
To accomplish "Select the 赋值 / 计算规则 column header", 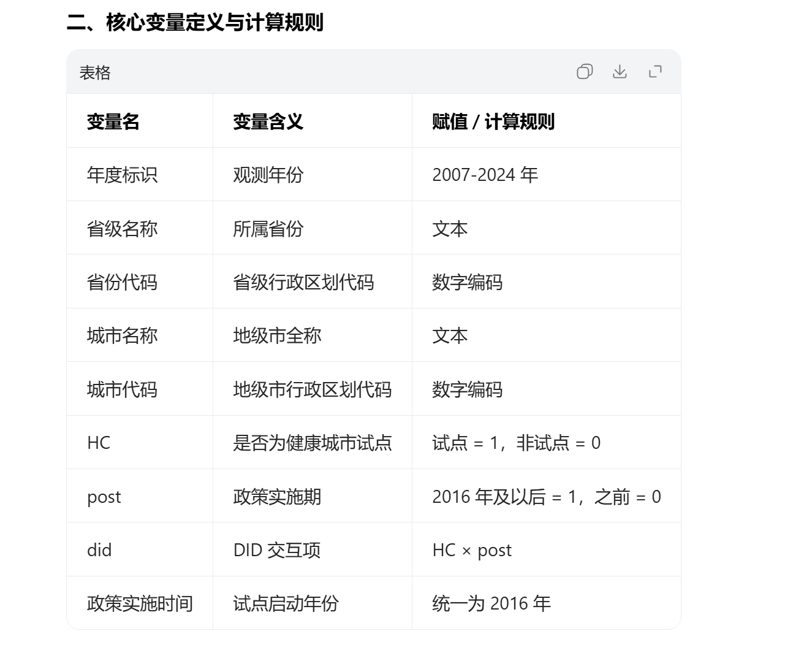I will [x=493, y=121].
